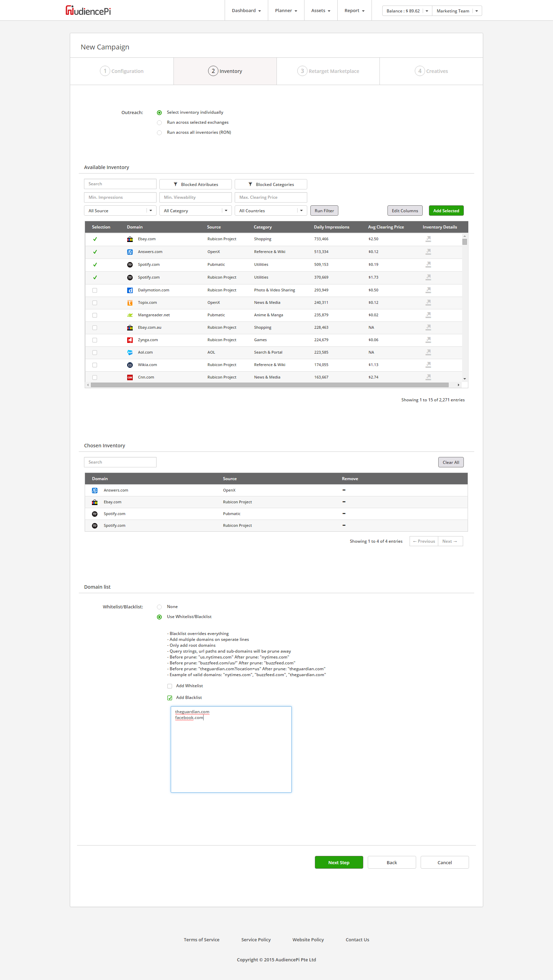This screenshot has width=553, height=980.
Task: Enable the Add Whitelist checkbox
Action: [x=170, y=686]
